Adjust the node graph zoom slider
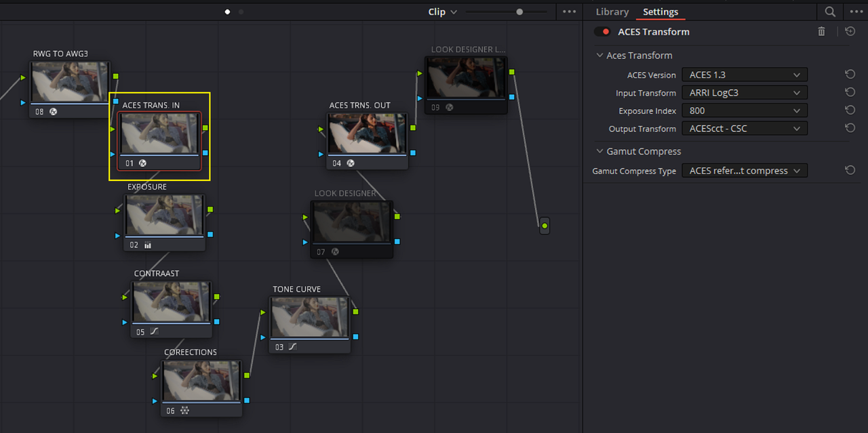The height and width of the screenshot is (433, 868). 519,12
